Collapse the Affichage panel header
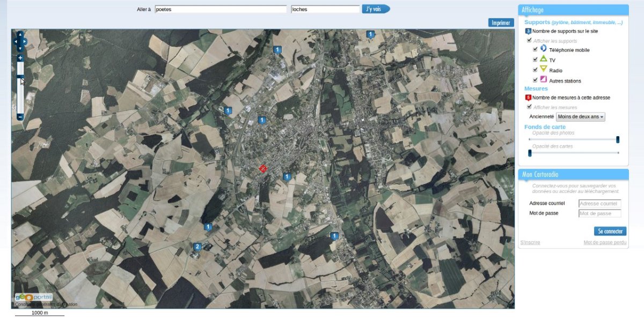This screenshot has width=644, height=320. [573, 10]
